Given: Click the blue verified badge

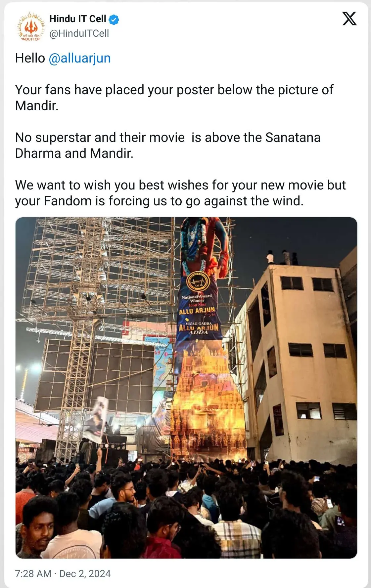Looking at the screenshot, I should pyautogui.click(x=114, y=20).
